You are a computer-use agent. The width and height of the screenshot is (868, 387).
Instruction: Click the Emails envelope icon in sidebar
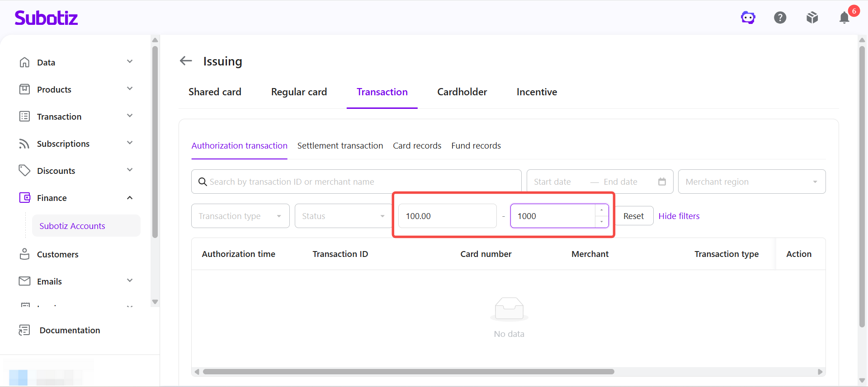click(24, 281)
